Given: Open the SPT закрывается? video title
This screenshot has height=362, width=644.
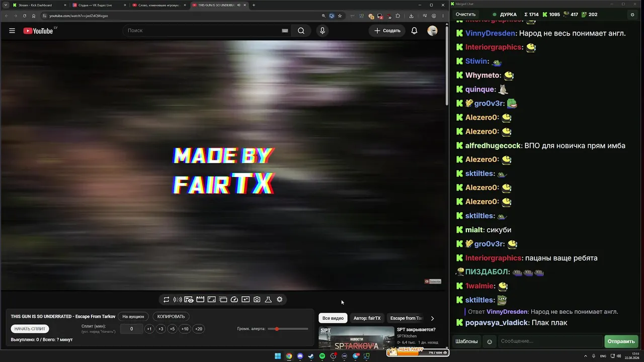Looking at the screenshot, I should click(x=416, y=330).
